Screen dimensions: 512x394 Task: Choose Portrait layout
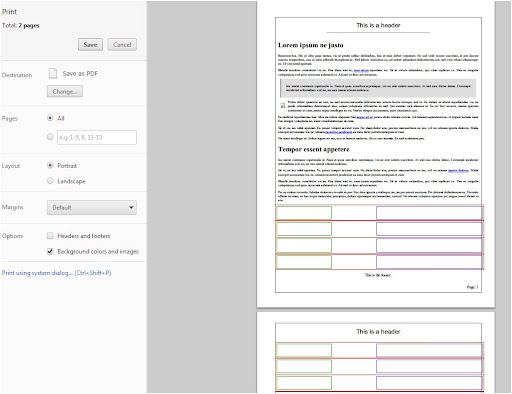(x=50, y=165)
